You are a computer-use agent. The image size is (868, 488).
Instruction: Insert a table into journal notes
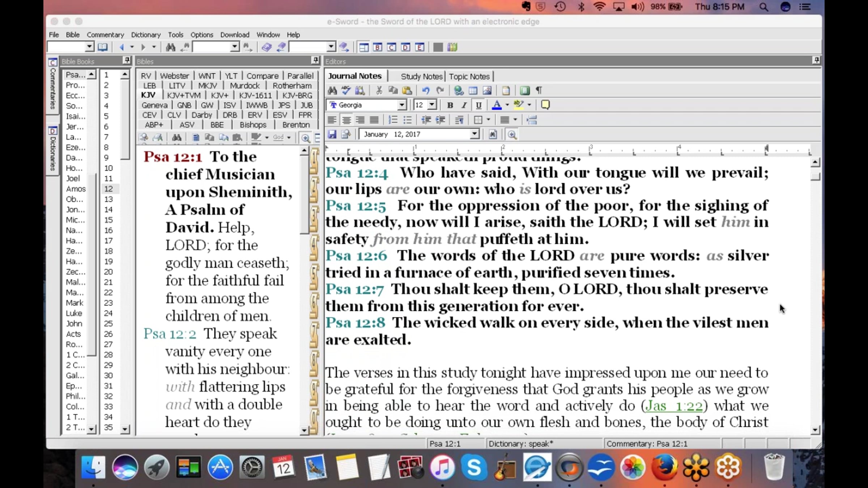coord(473,90)
